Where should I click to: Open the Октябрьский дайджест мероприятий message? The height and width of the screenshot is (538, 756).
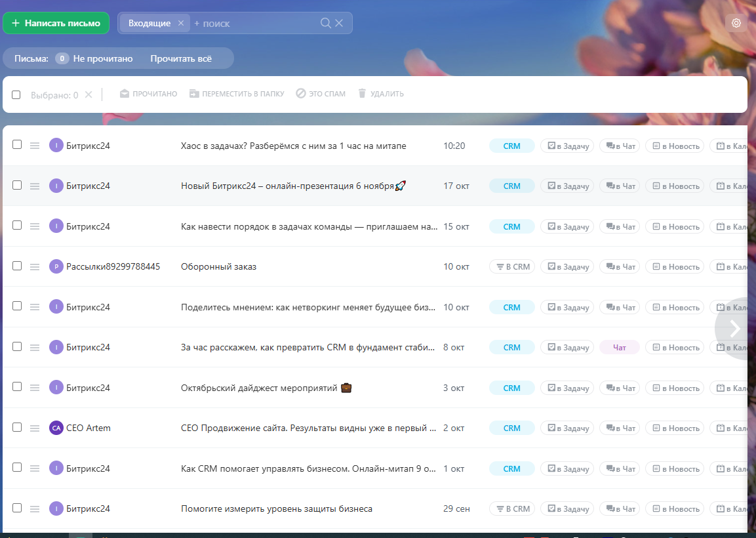point(266,388)
